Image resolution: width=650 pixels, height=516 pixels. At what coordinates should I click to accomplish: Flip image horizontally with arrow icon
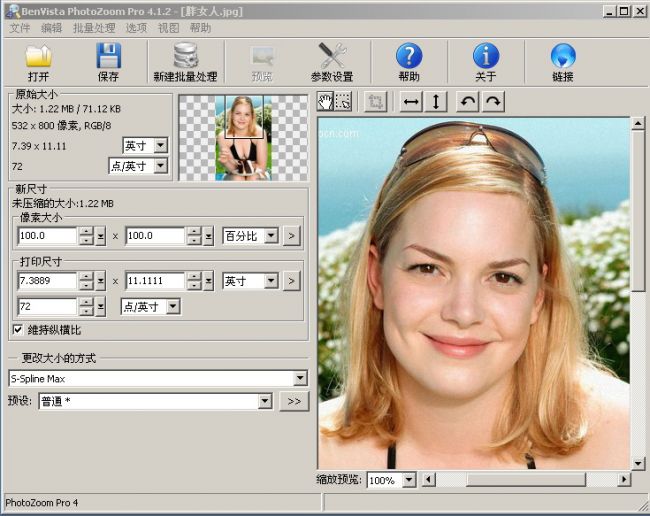point(411,101)
